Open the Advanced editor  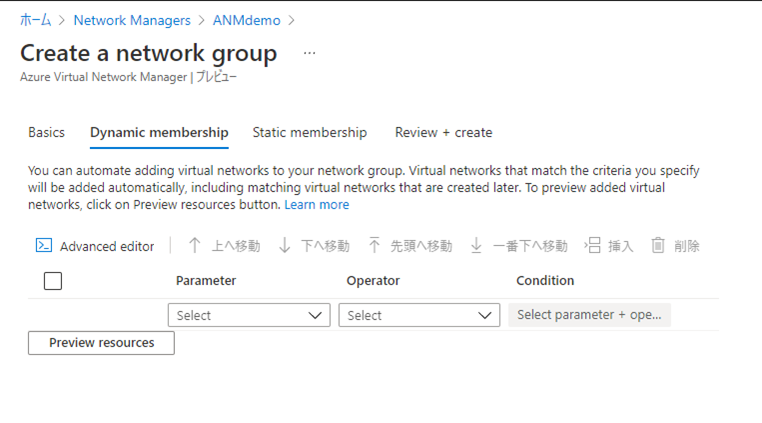(x=95, y=246)
